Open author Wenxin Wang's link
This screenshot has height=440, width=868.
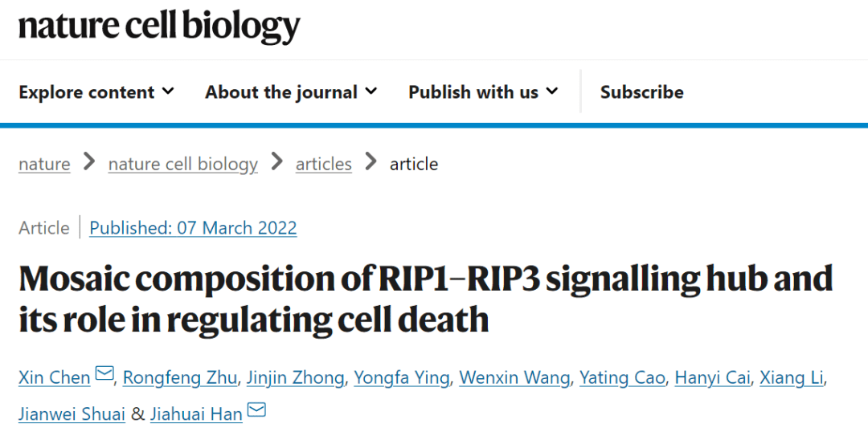pos(514,377)
